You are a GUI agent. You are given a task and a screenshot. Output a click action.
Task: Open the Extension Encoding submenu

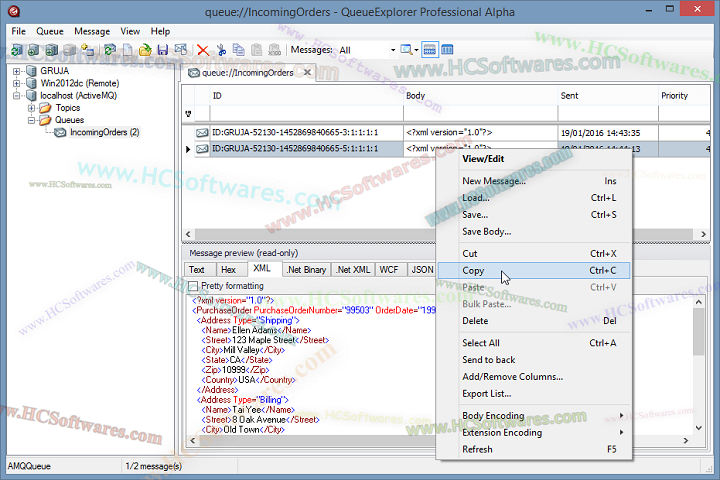coord(534,433)
